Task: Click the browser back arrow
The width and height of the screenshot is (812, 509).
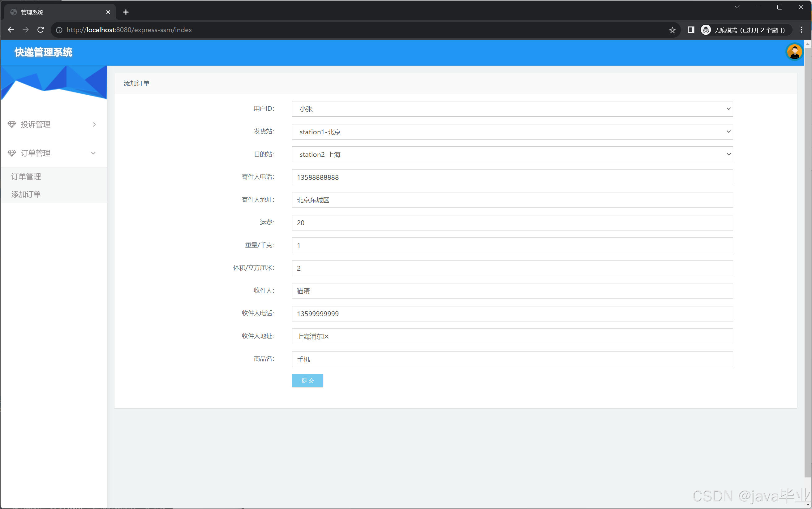Action: tap(11, 30)
